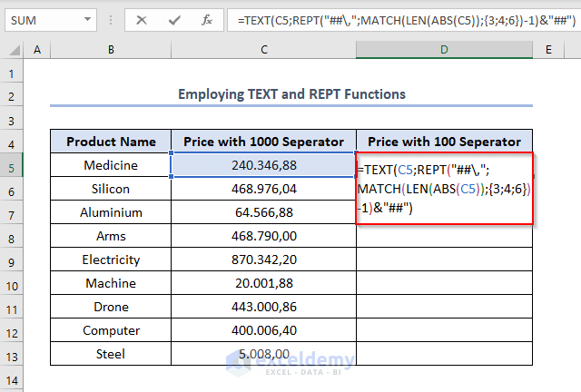Select the Drone cell
Screen dimensions: 581x392
(x=111, y=307)
